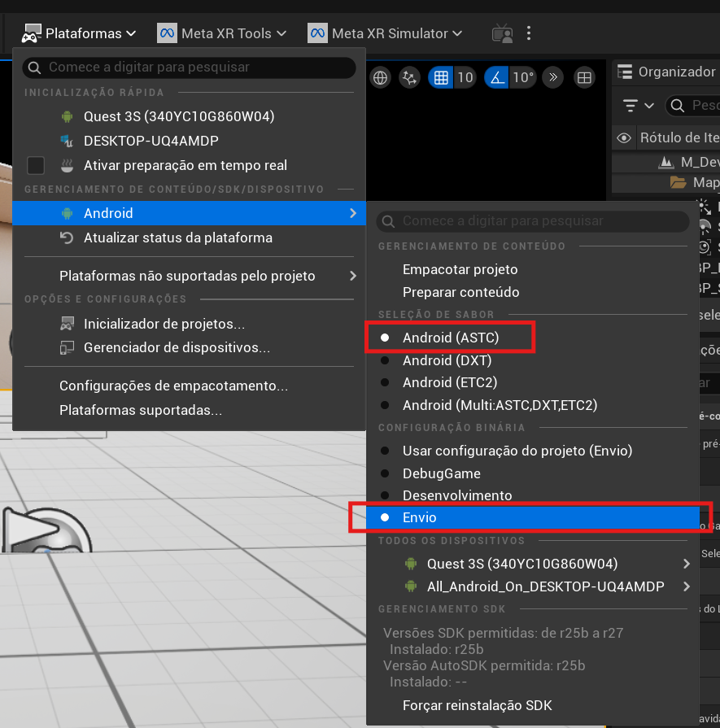Click the viewport layout grid icon
Viewport: 720px width, 728px height.
pyautogui.click(x=583, y=78)
